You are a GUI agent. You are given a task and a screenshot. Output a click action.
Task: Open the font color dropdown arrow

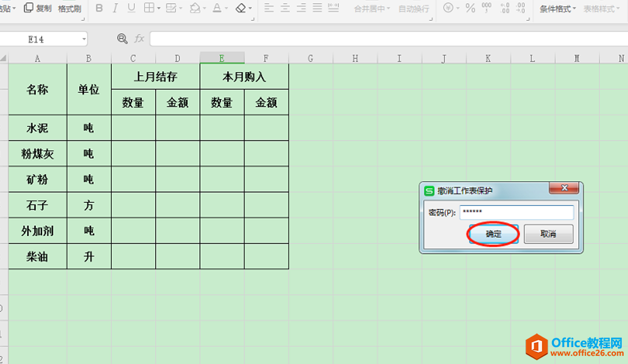coord(226,8)
